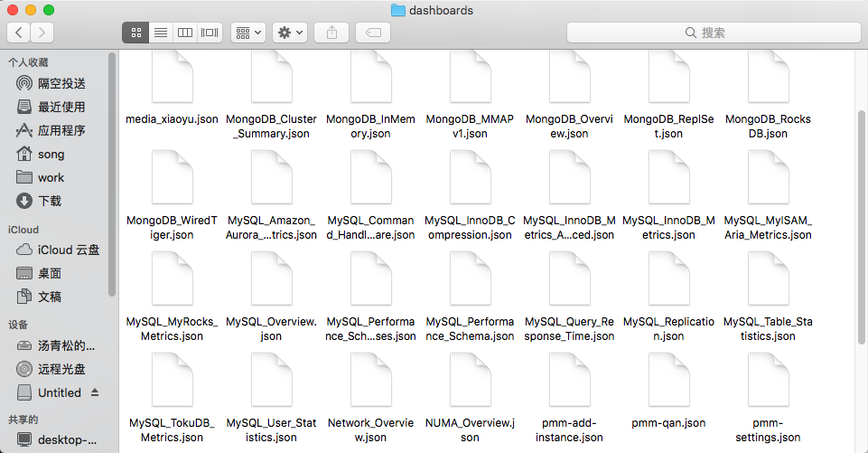Select the Network_Overview.json file icon
This screenshot has width=868, height=453.
371,380
